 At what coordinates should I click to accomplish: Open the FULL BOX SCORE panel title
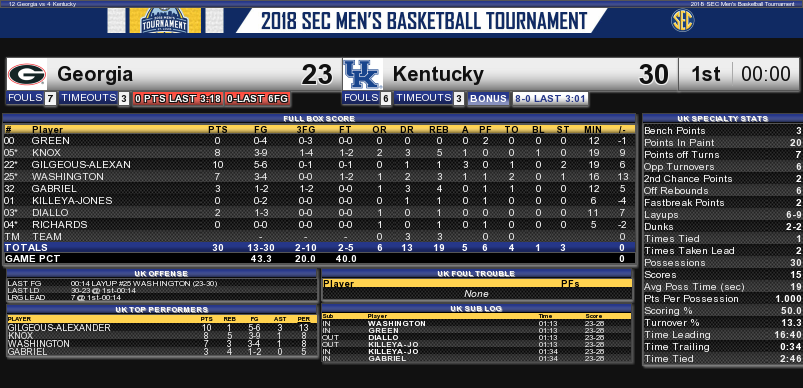point(320,119)
